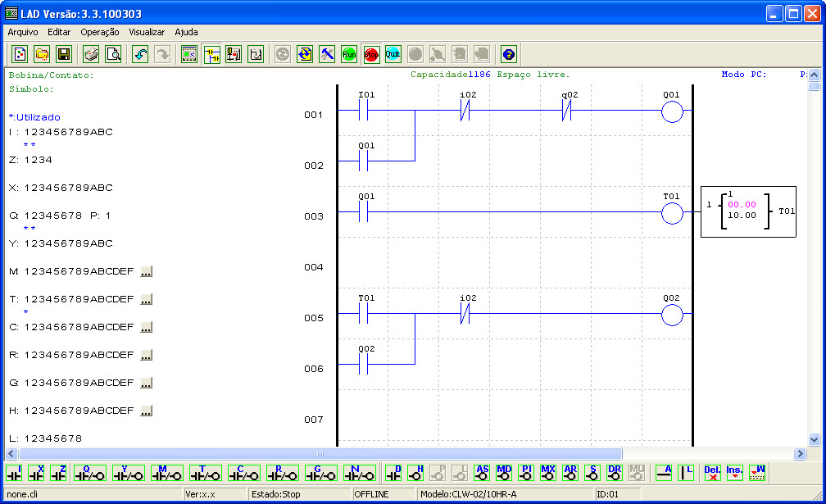Insert a C counter element

[244, 473]
